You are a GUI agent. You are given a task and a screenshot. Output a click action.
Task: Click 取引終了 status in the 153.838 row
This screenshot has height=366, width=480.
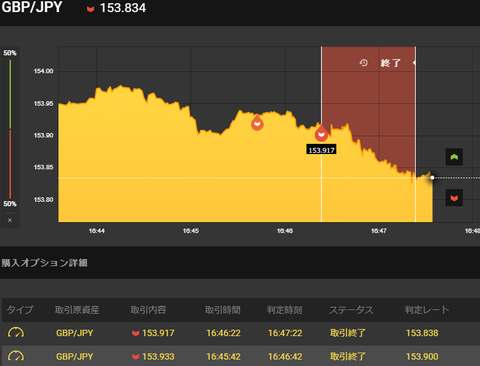tap(348, 333)
